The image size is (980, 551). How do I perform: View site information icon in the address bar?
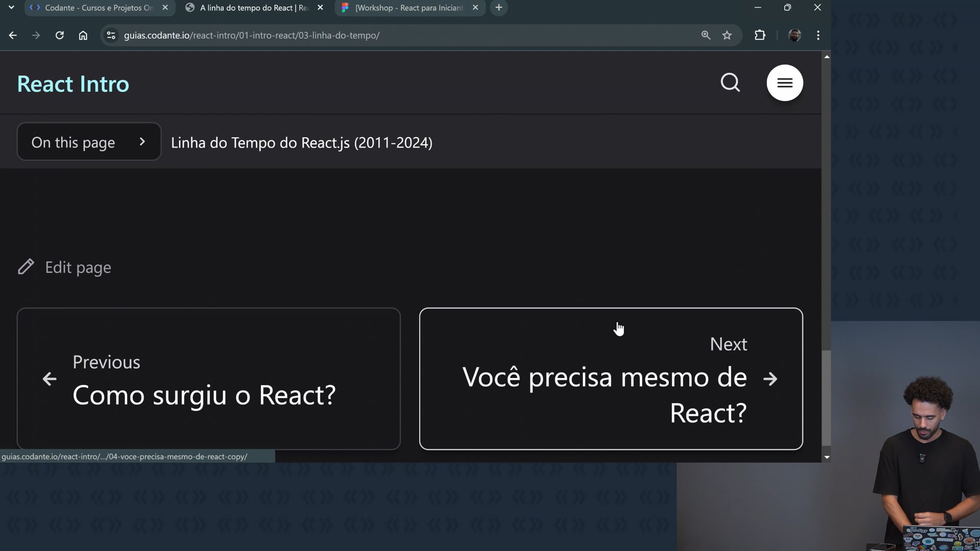coord(111,35)
